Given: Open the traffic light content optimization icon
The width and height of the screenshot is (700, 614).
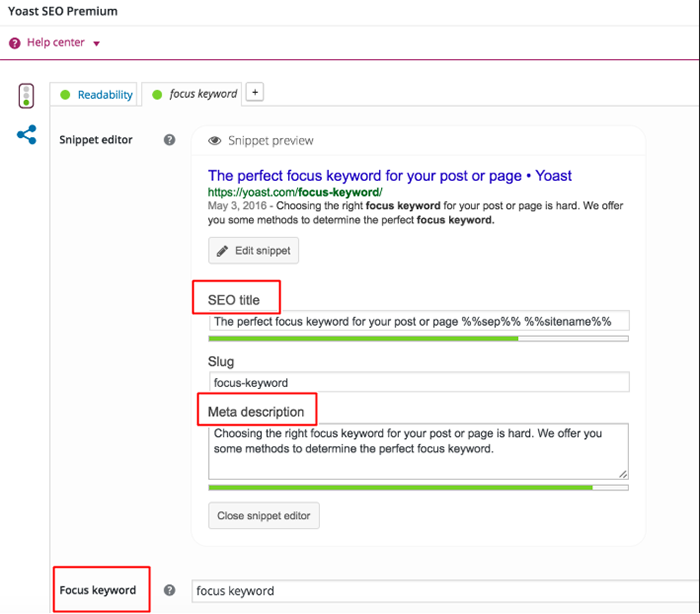Looking at the screenshot, I should click(x=27, y=97).
